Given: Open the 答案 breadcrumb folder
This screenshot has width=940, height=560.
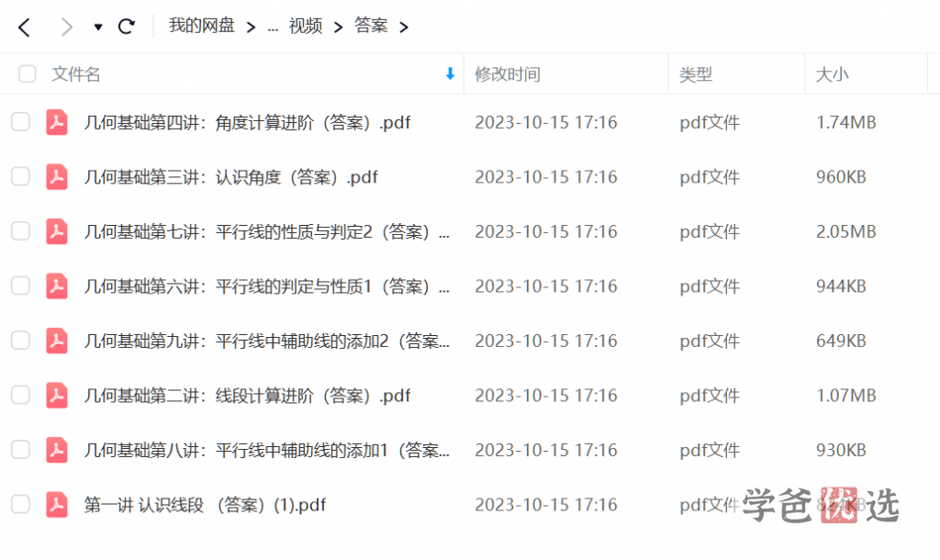Looking at the screenshot, I should pyautogui.click(x=371, y=26).
